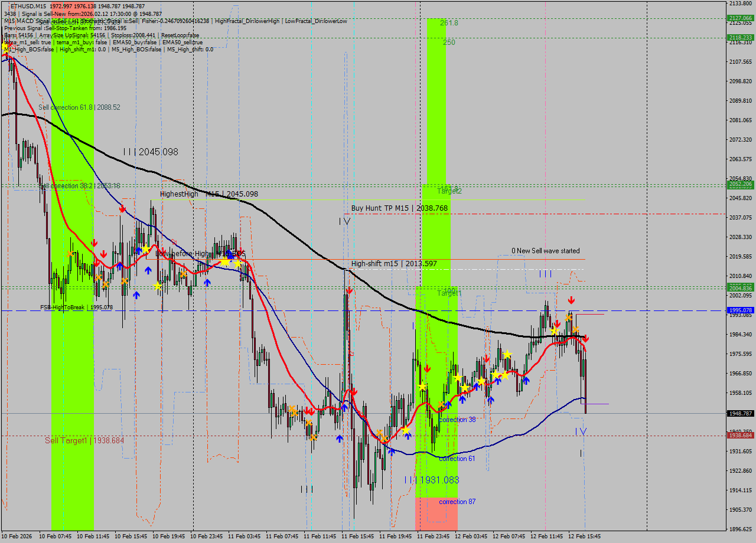This screenshot has width=756, height=543.
Task: Click the 'FSB-HighToBreak | 1995.078' label
Action: (x=75, y=307)
